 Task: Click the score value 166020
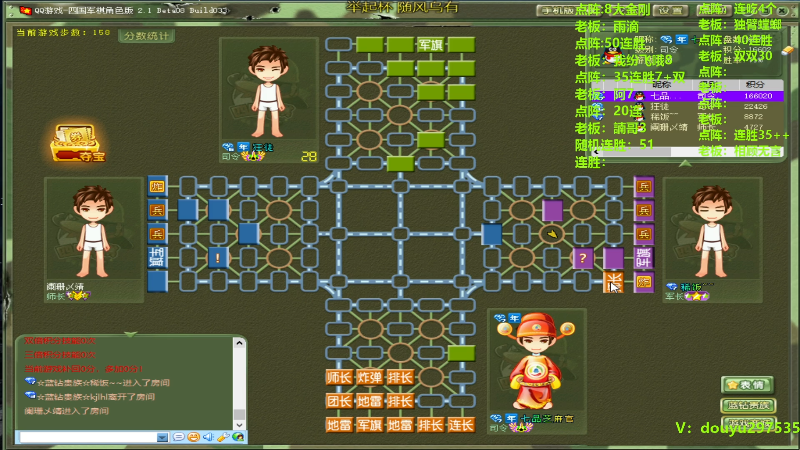(758, 96)
